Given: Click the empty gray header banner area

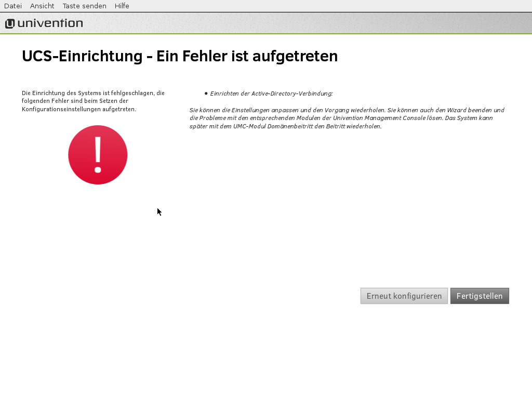Looking at the screenshot, I should (x=312, y=23).
